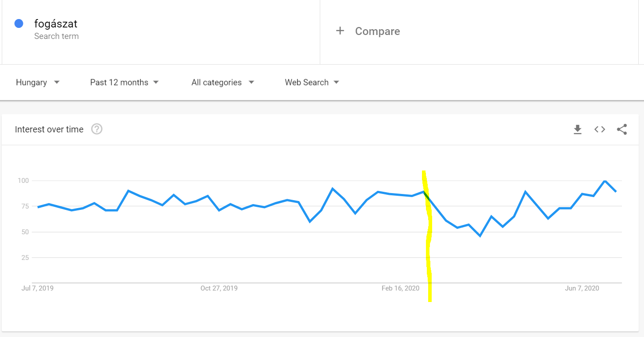Click the Feb 16, 2020 date label
Viewport: 644px width, 337px height.
click(x=400, y=288)
